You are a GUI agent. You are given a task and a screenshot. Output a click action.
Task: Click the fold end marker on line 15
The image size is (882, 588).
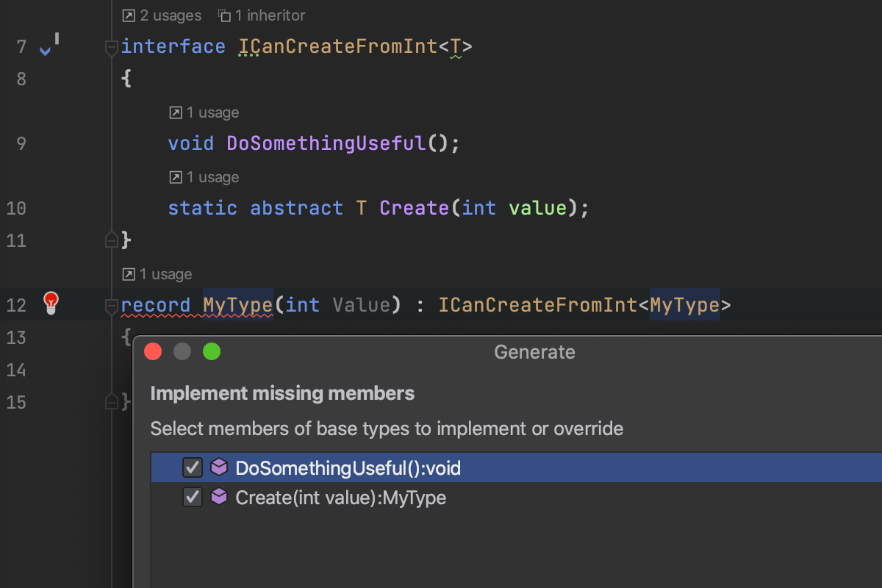coord(112,401)
